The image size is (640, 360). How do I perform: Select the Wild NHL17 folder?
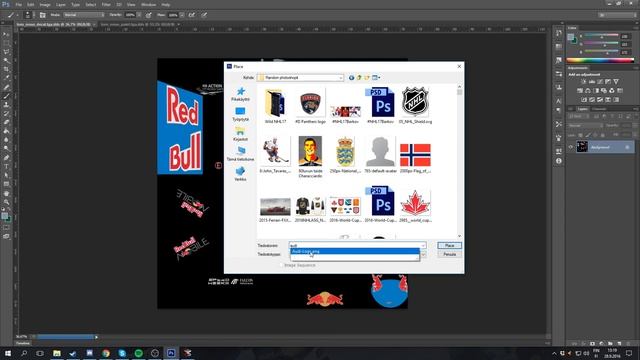pos(276,105)
